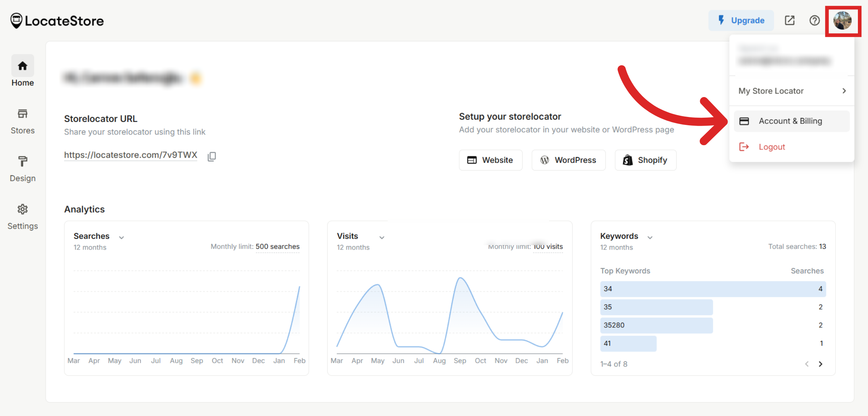868x416 pixels.
Task: Click the help question-mark icon
Action: click(814, 21)
